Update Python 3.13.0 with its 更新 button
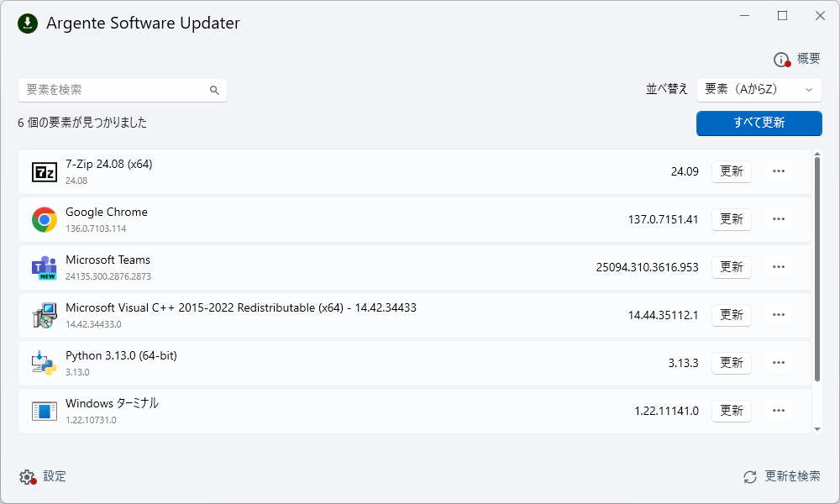Screen dimensions: 840x504 (x=732, y=363)
